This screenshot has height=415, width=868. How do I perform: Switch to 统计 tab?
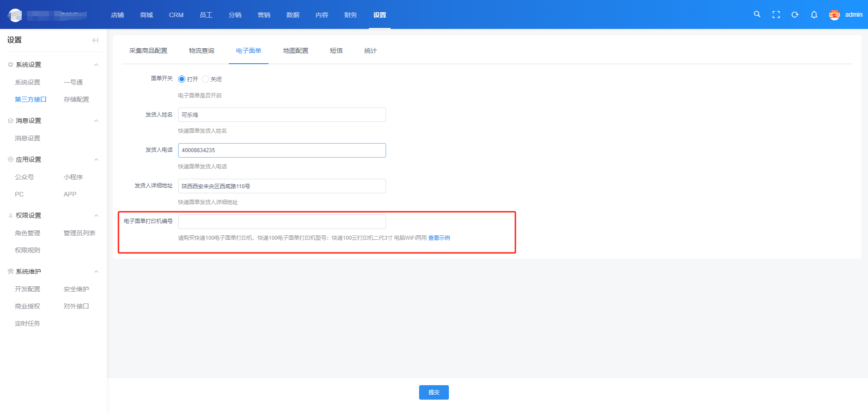(371, 51)
